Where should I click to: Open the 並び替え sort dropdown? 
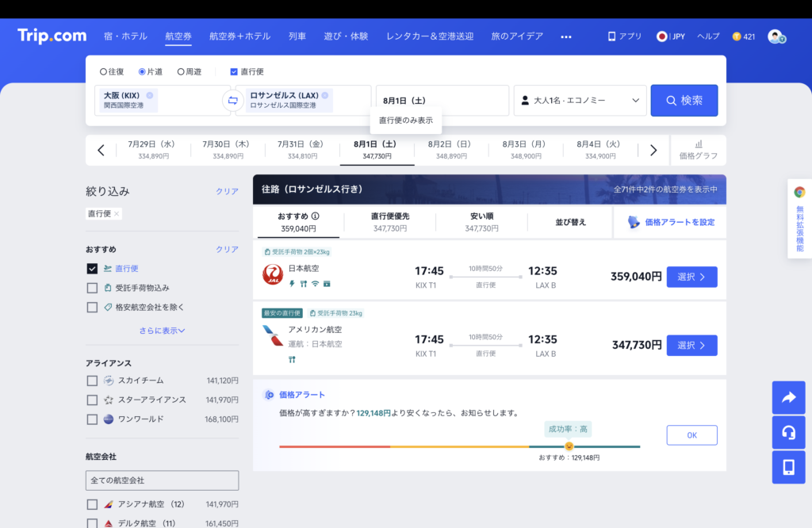(571, 222)
